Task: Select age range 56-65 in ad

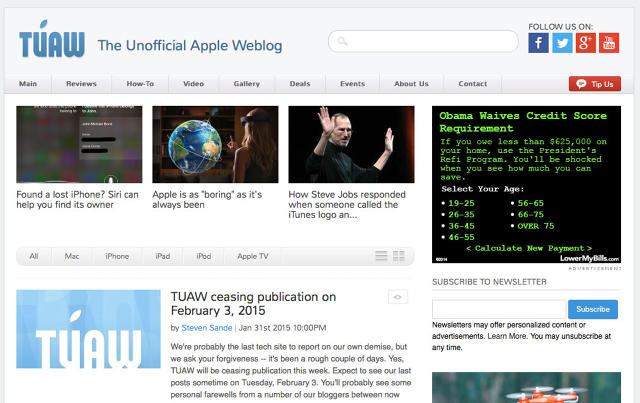Action: (531, 203)
